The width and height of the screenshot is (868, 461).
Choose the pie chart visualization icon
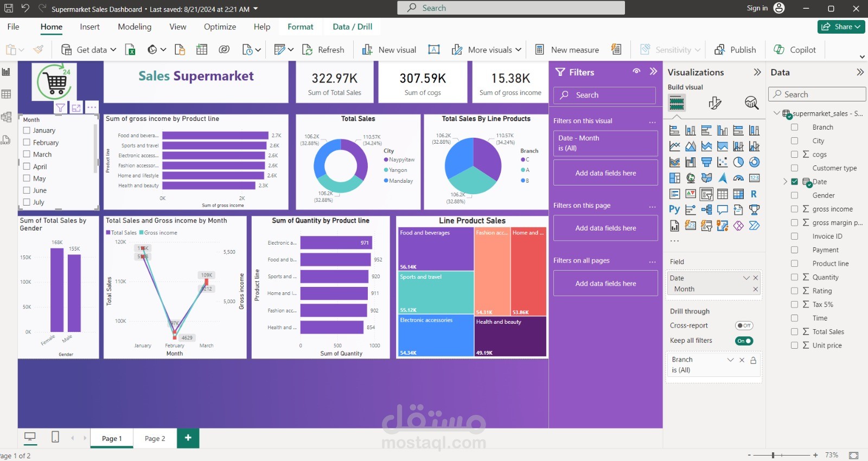coord(738,162)
